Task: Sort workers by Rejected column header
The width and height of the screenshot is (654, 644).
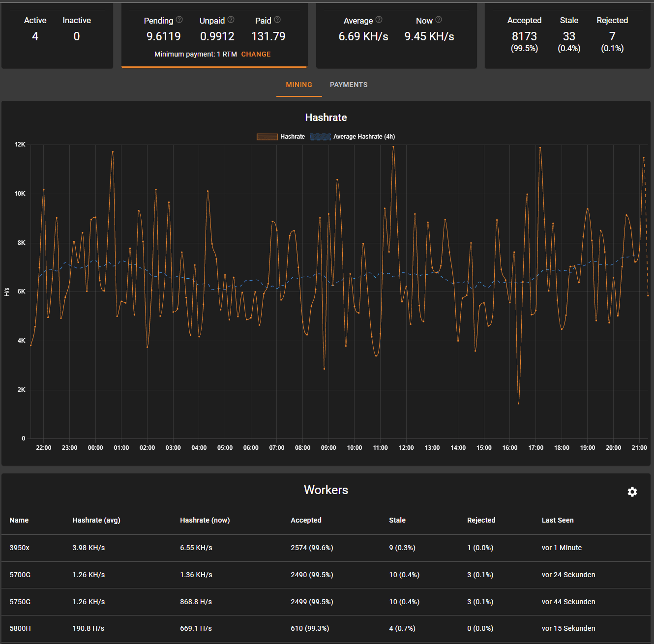Action: coord(481,520)
